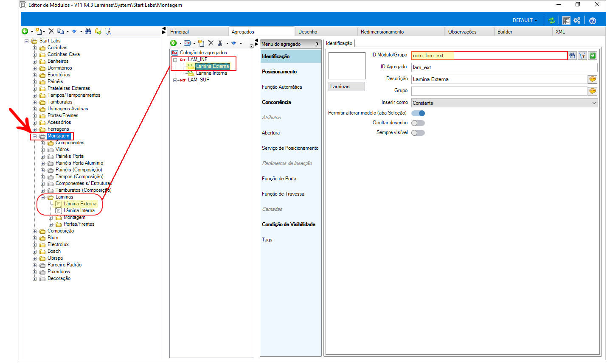Screen dimensions: 607x364
Task: Open the help question-mark icon in the top bar
Action: click(x=593, y=20)
